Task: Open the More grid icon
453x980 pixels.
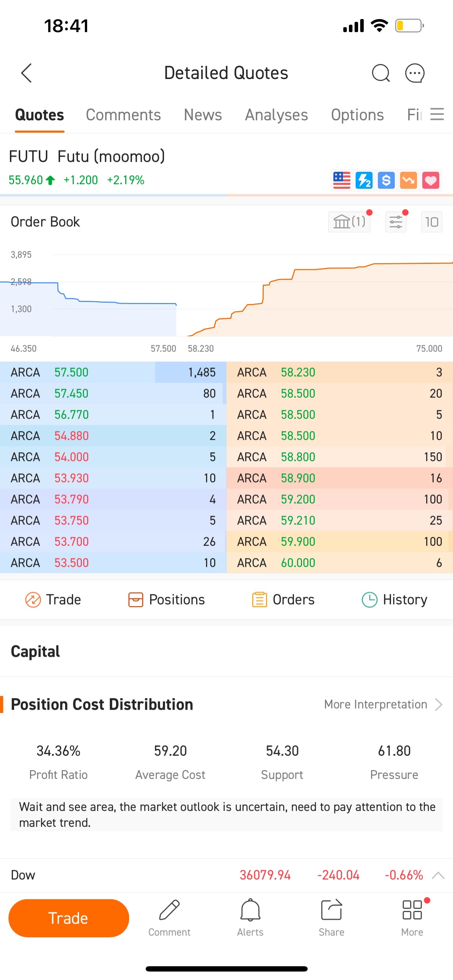Action: 412,918
